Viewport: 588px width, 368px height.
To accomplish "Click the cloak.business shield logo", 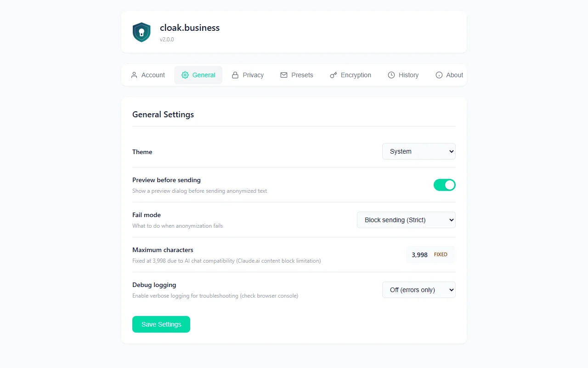I will tap(141, 32).
